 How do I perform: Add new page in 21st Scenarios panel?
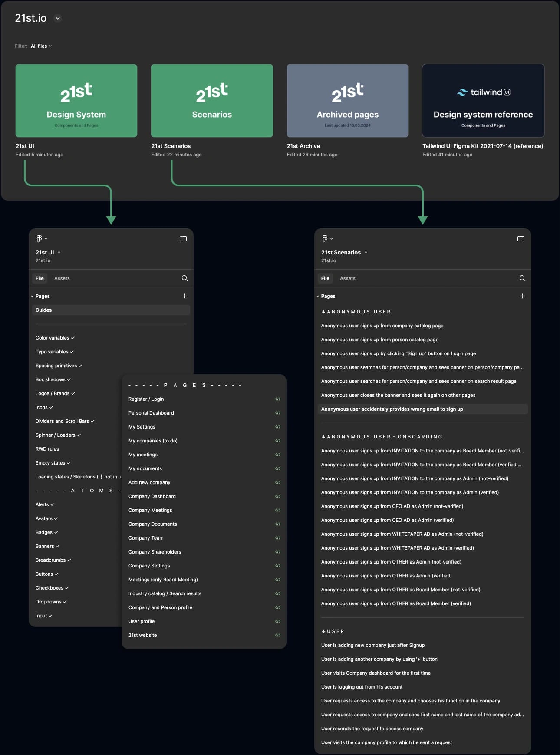click(522, 296)
